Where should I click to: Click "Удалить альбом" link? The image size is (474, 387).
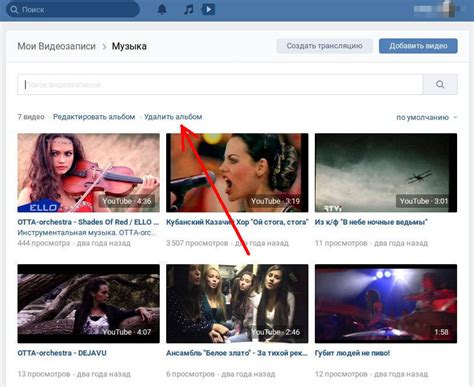173,117
